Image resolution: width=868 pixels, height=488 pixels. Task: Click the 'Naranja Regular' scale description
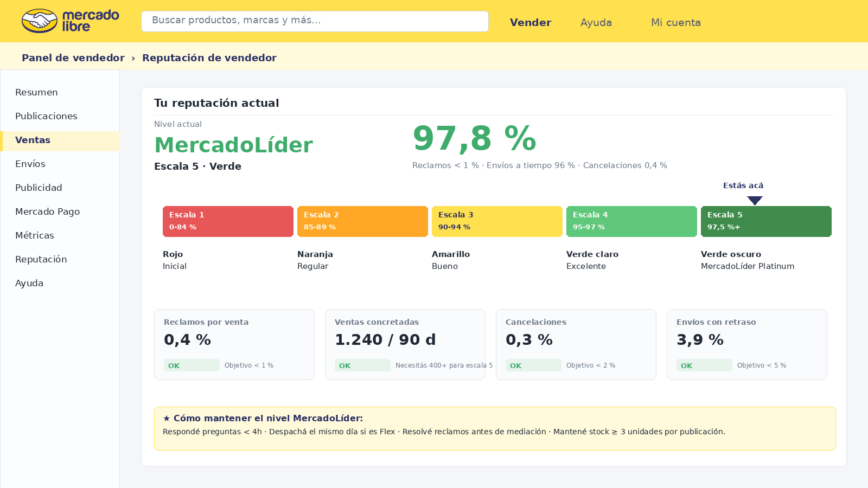tap(315, 260)
